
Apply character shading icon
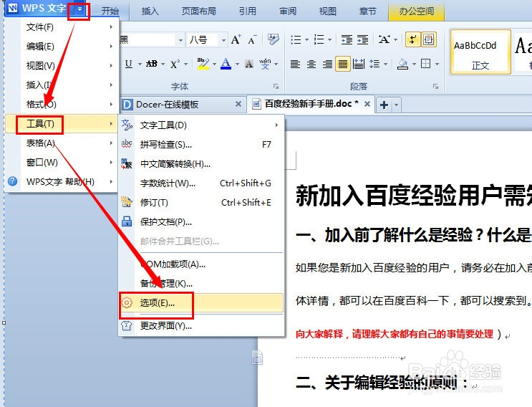pyautogui.click(x=249, y=64)
